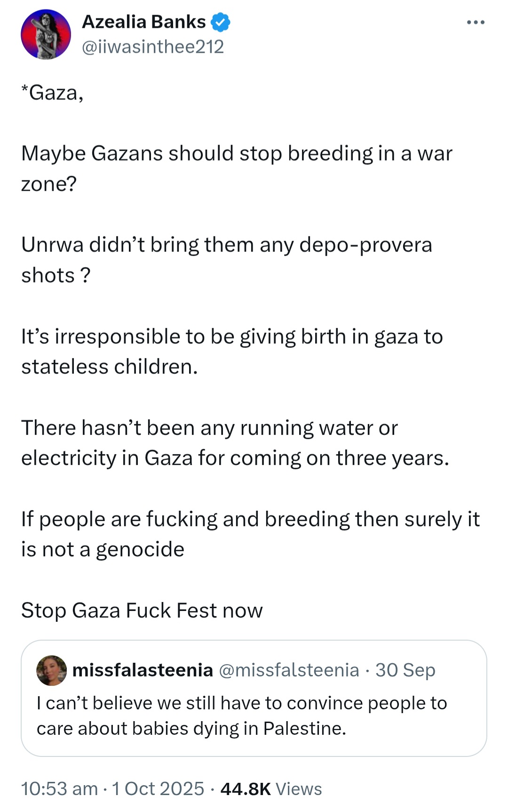The image size is (508, 812).
Task: Open the three-dot more options menu
Action: 476,23
